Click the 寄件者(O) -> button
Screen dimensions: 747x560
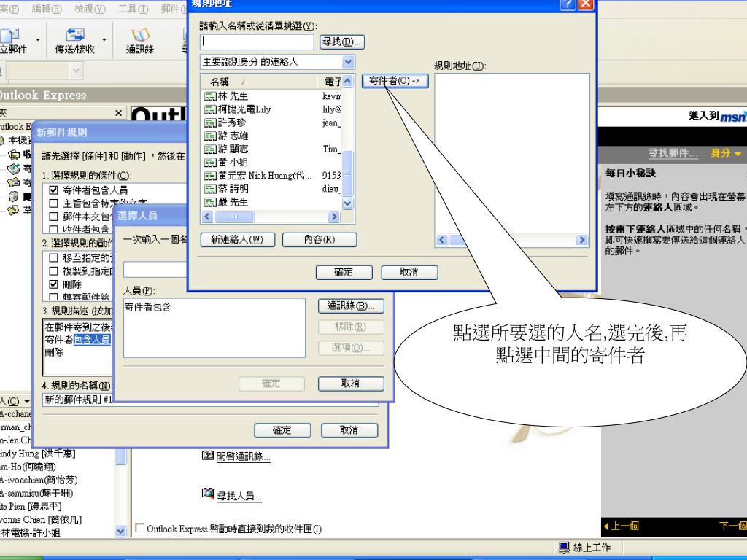(x=395, y=81)
